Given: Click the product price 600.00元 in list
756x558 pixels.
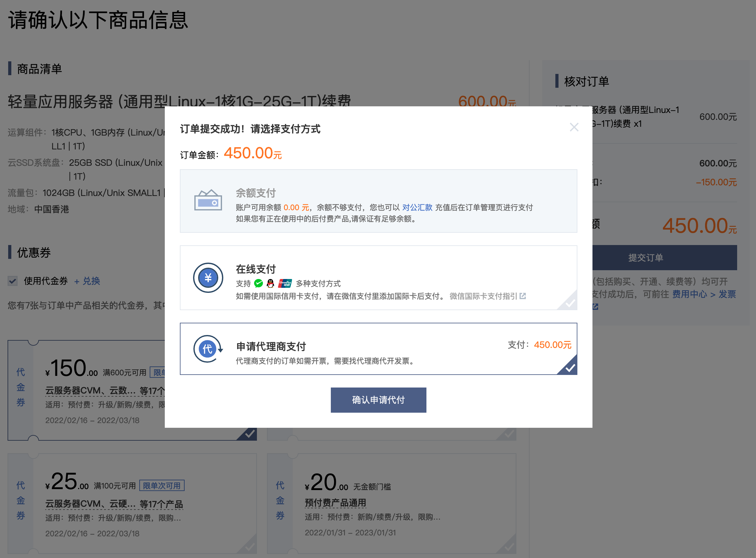Looking at the screenshot, I should (x=487, y=101).
